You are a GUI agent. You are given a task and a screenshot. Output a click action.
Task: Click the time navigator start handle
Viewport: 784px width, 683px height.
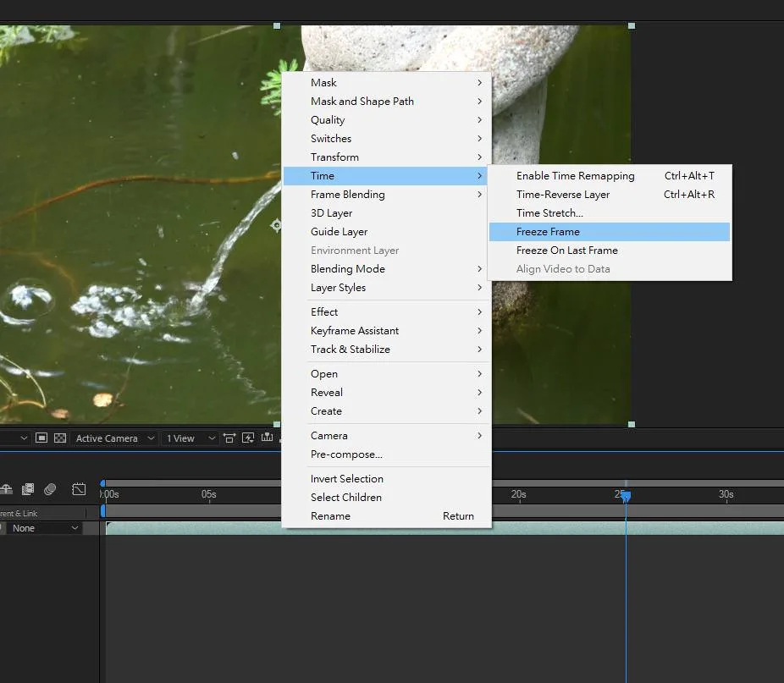point(102,483)
